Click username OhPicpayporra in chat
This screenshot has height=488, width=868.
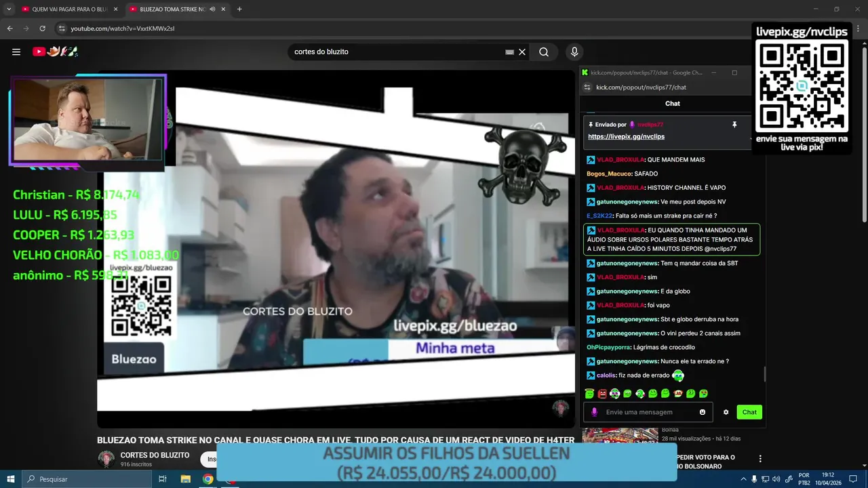609,348
